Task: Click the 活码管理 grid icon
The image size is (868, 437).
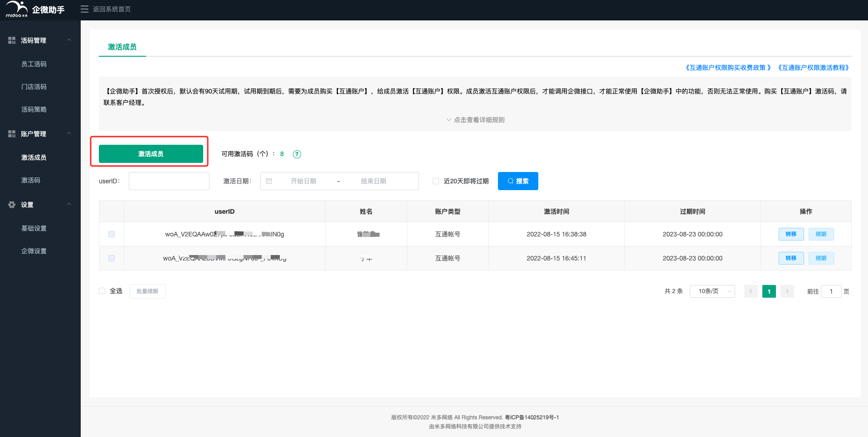Action: [x=12, y=40]
